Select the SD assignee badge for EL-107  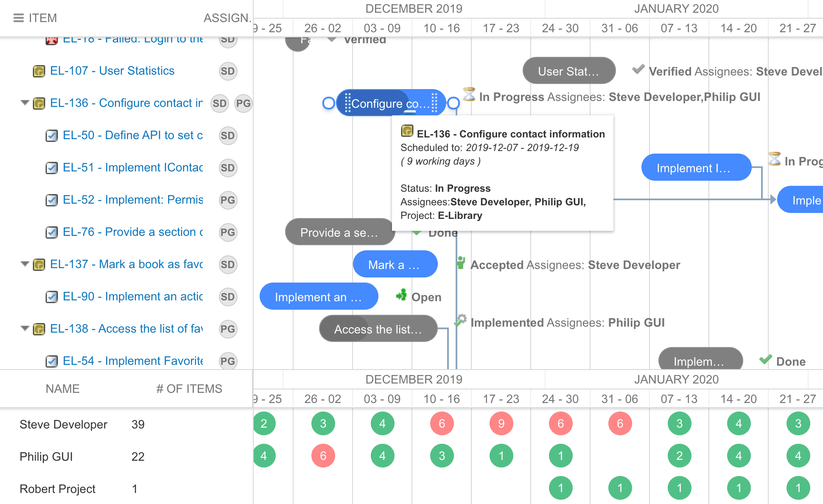coord(228,71)
